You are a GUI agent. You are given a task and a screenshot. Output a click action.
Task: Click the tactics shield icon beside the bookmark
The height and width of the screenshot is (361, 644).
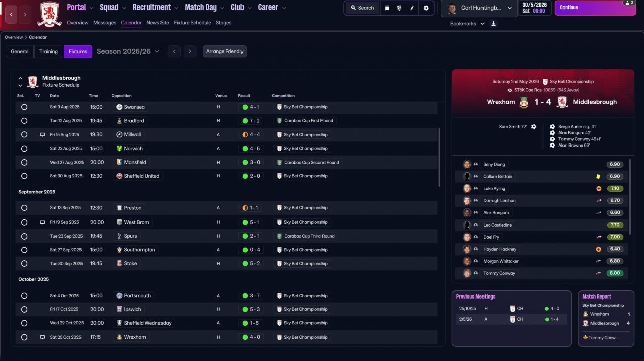pyautogui.click(x=399, y=8)
